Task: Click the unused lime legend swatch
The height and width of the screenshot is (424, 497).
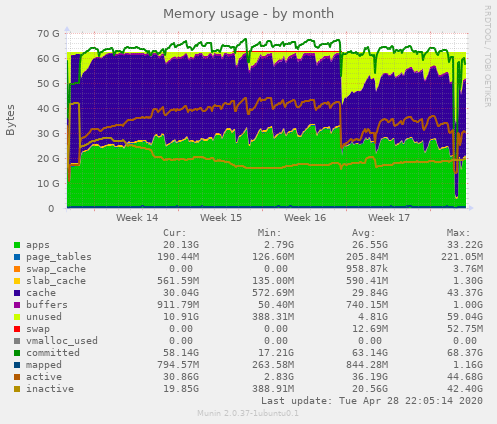Action: pos(17,317)
